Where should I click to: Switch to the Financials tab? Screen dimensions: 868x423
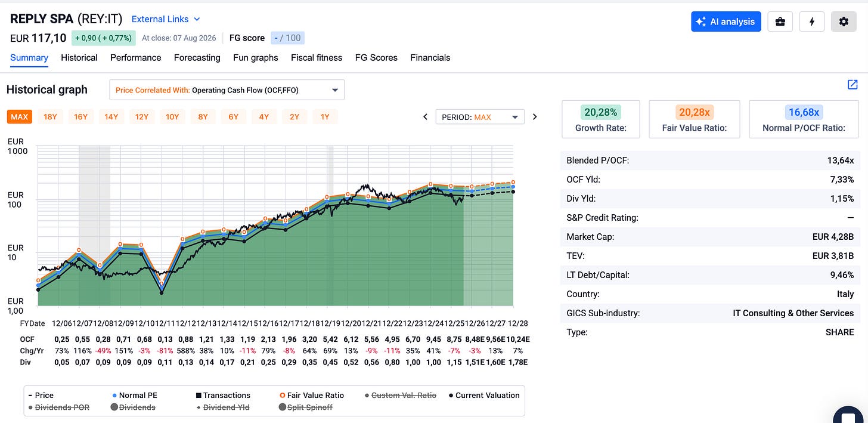pyautogui.click(x=430, y=58)
